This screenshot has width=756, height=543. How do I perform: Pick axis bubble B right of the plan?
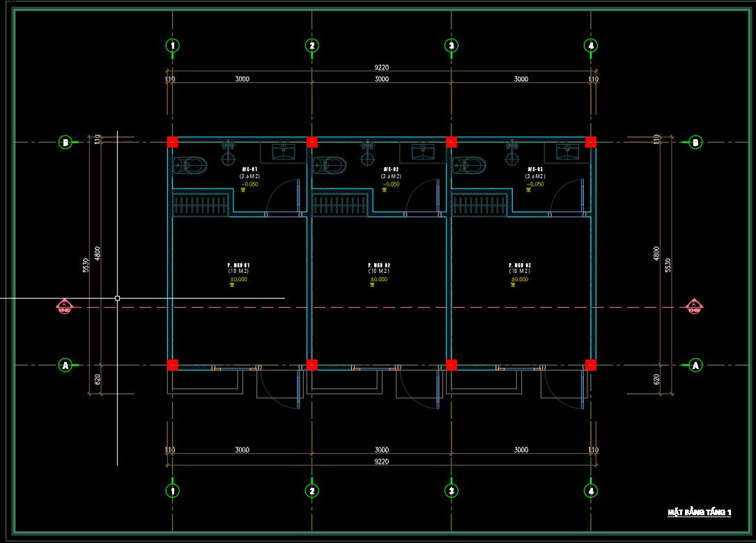[x=695, y=142]
